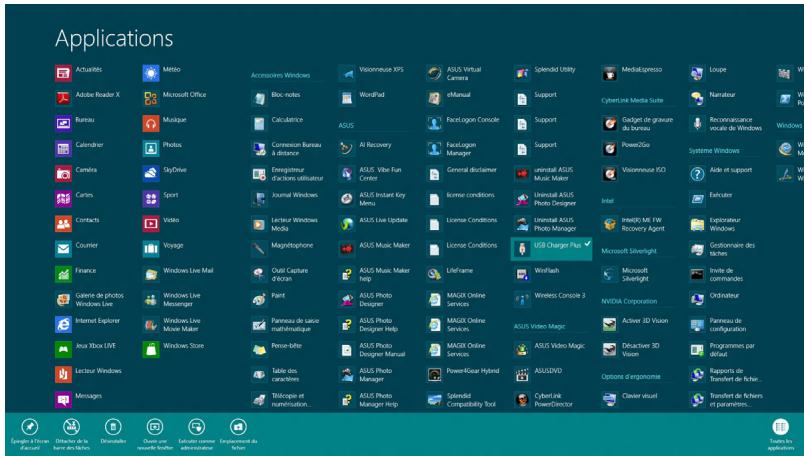804x456 pixels.
Task: Open Splendid Utility
Action: [545, 73]
